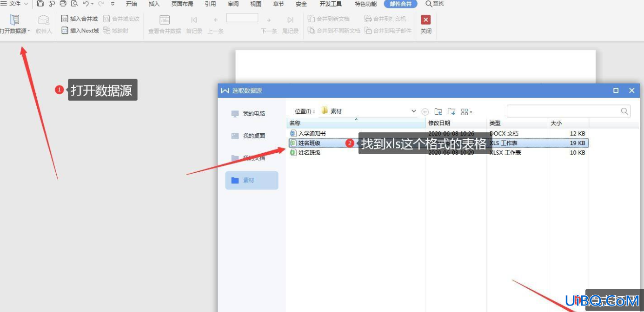Select 素材 folder in dialog sidebar
The width and height of the screenshot is (644, 312).
(252, 180)
